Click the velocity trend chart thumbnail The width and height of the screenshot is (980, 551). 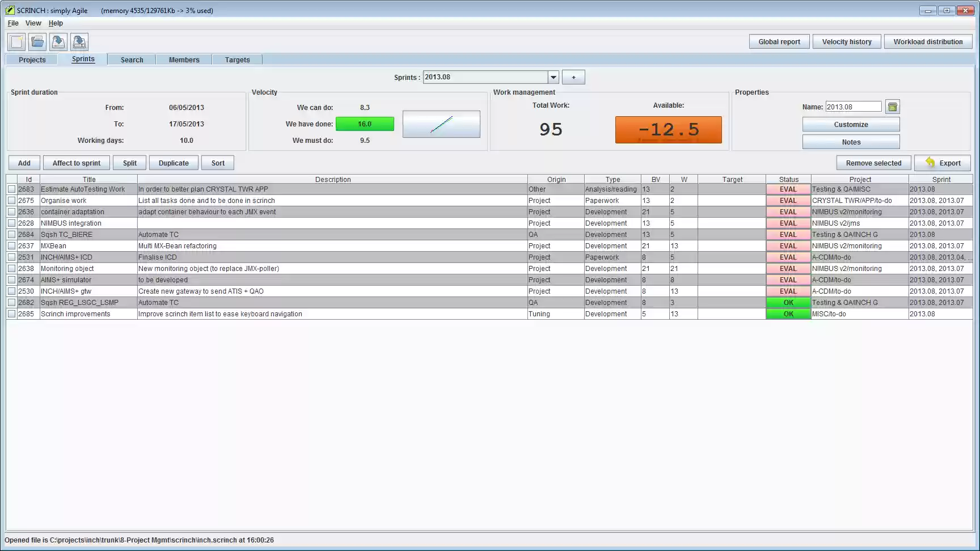(441, 124)
